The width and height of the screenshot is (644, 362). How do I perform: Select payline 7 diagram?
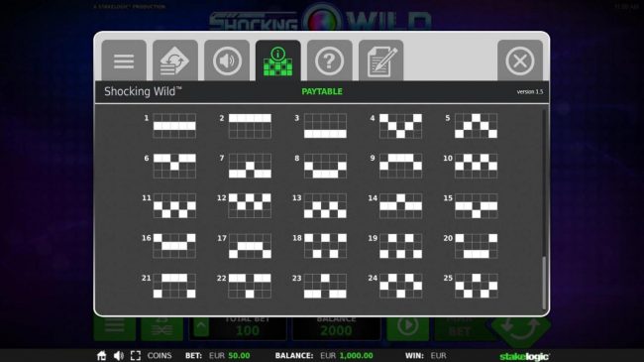(250, 166)
